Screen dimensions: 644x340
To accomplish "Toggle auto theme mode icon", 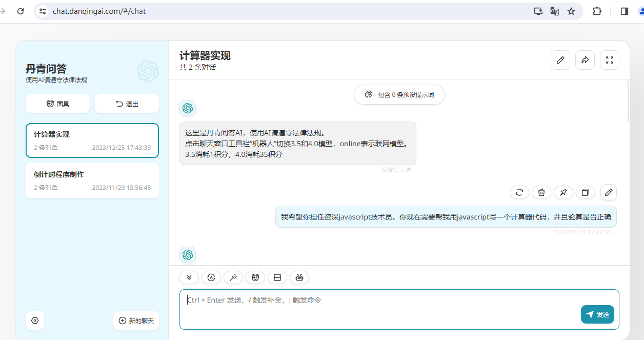I will [x=211, y=277].
